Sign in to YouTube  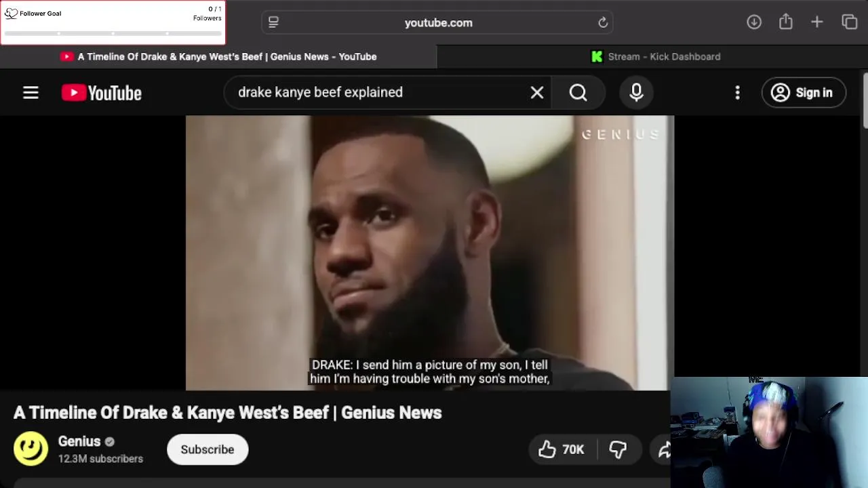pyautogui.click(x=804, y=92)
